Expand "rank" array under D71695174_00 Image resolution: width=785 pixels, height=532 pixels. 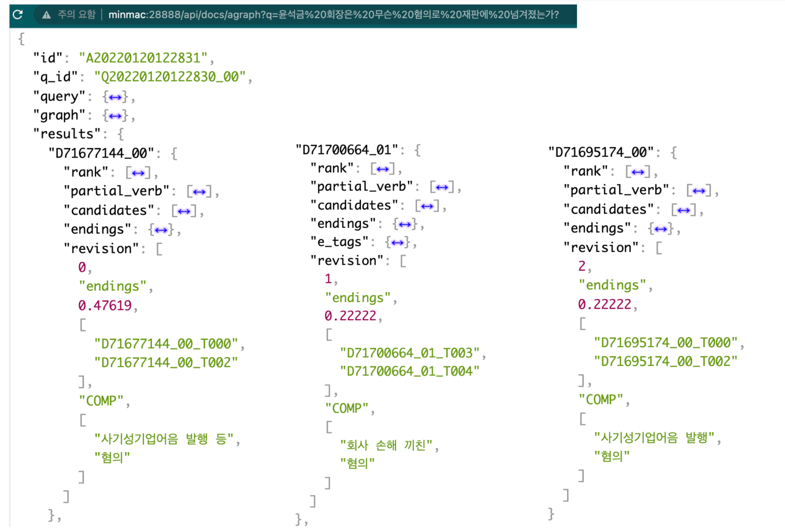click(638, 172)
